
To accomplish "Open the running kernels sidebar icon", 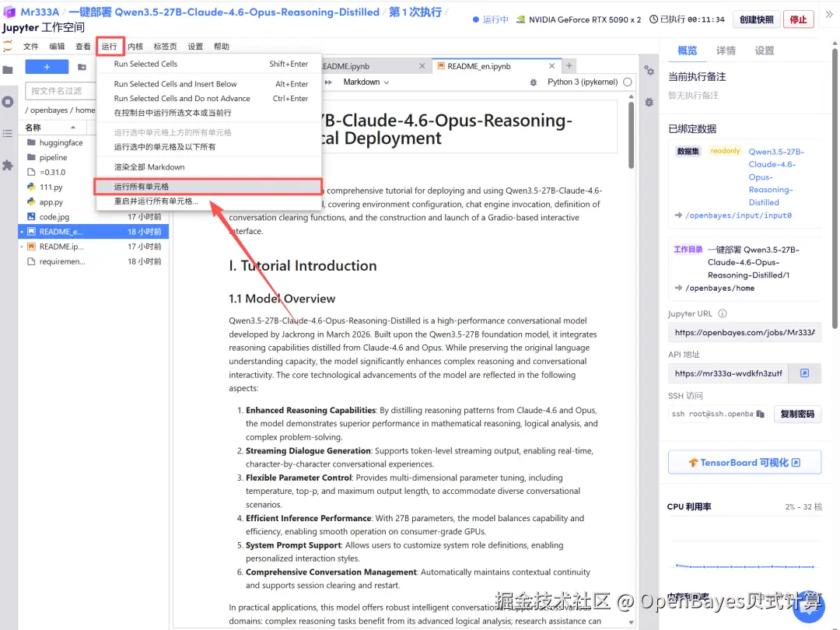I will coord(8,102).
